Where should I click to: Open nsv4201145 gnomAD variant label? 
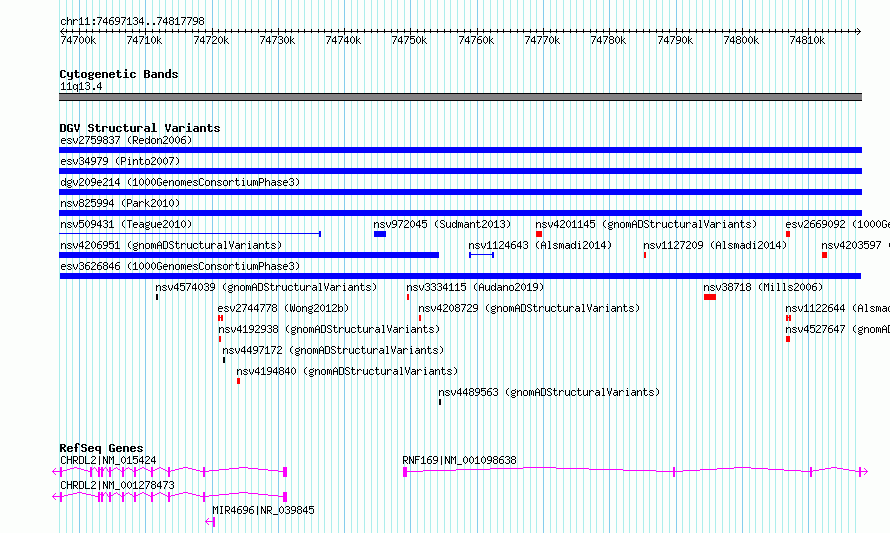pos(646,224)
